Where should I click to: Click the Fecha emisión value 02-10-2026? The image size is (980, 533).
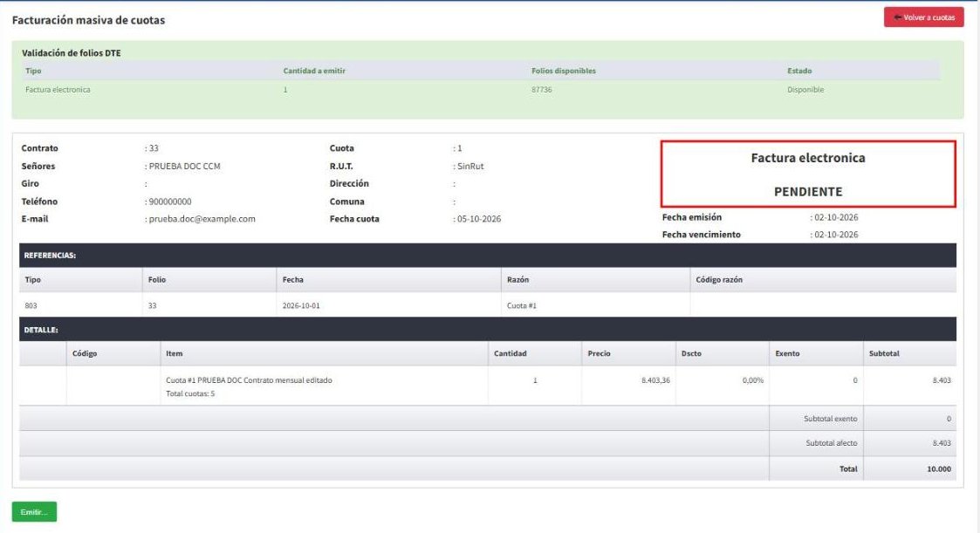click(x=836, y=217)
